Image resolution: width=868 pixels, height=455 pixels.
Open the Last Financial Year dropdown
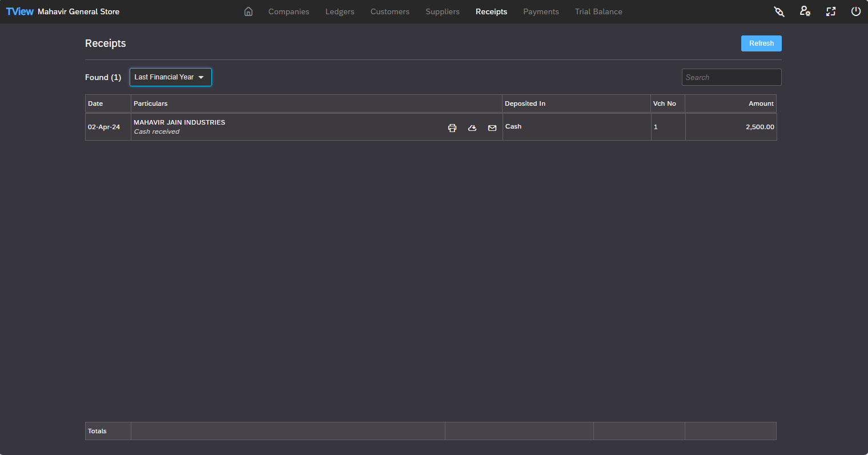click(171, 77)
